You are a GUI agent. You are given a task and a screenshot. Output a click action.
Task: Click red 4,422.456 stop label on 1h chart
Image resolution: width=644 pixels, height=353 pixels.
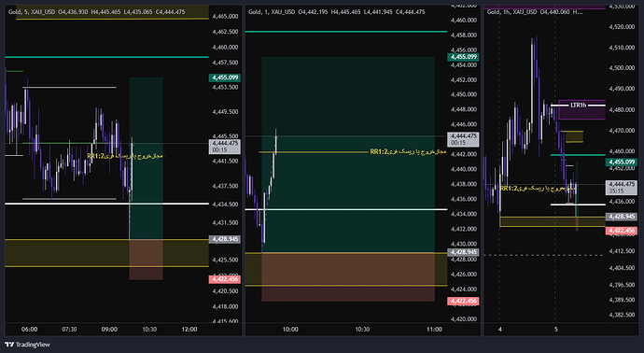[622, 231]
